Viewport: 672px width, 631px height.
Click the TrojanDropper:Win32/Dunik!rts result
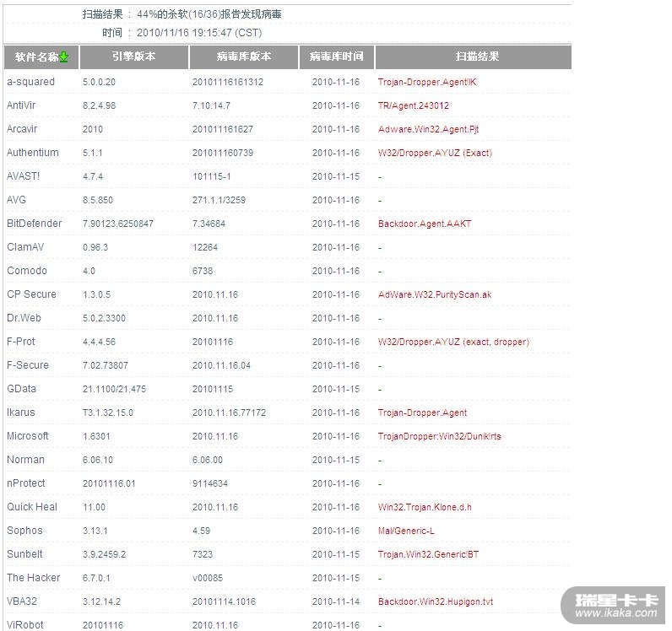tap(439, 436)
